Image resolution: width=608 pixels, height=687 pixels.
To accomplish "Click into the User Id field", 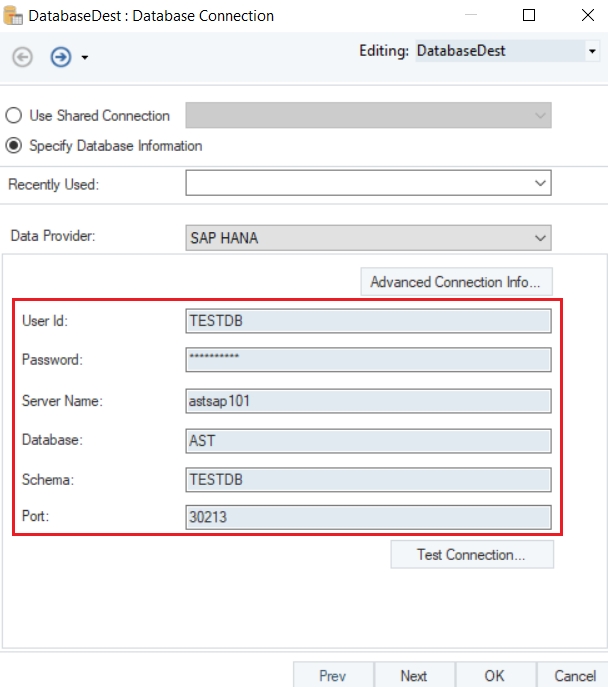I will [368, 320].
